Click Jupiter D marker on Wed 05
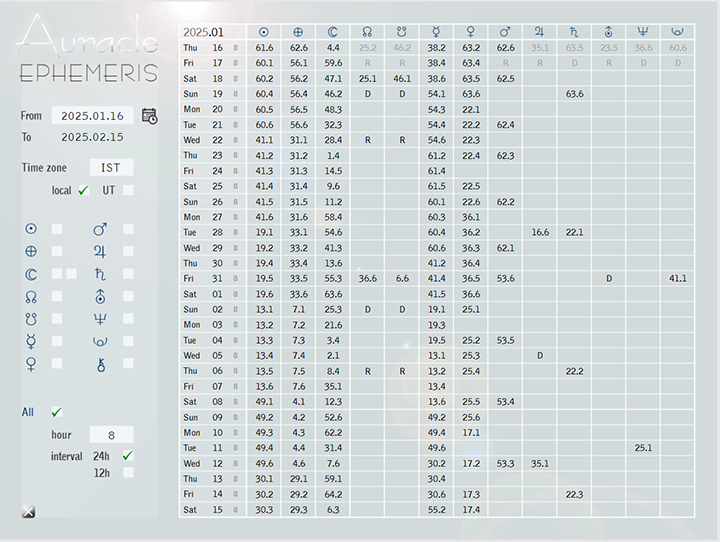 pyautogui.click(x=540, y=356)
